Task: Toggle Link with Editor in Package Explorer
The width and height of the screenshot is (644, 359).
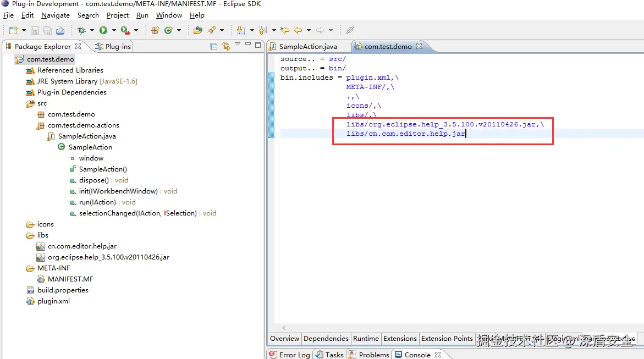Action: [226, 46]
